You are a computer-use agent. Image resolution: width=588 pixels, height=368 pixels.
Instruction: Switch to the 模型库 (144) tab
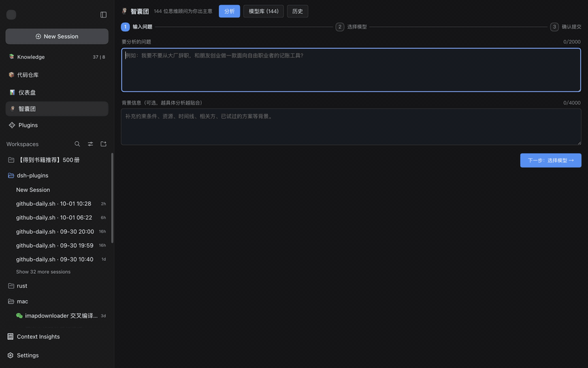coord(264,11)
